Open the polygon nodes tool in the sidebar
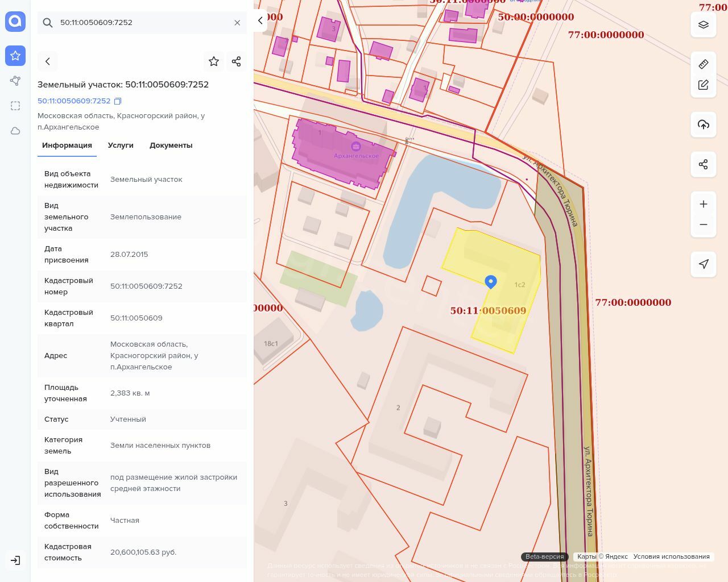Screen dimensions: 728x582 15,81
